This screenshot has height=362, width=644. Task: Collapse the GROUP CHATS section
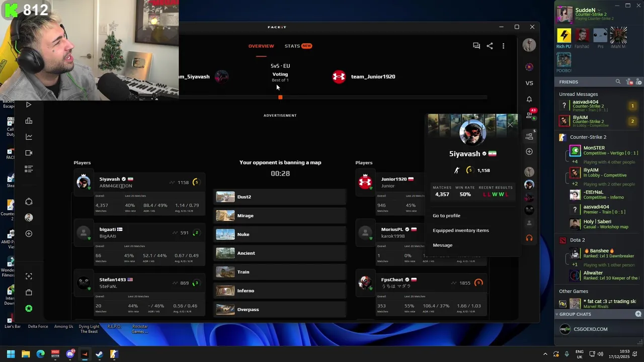click(557, 314)
